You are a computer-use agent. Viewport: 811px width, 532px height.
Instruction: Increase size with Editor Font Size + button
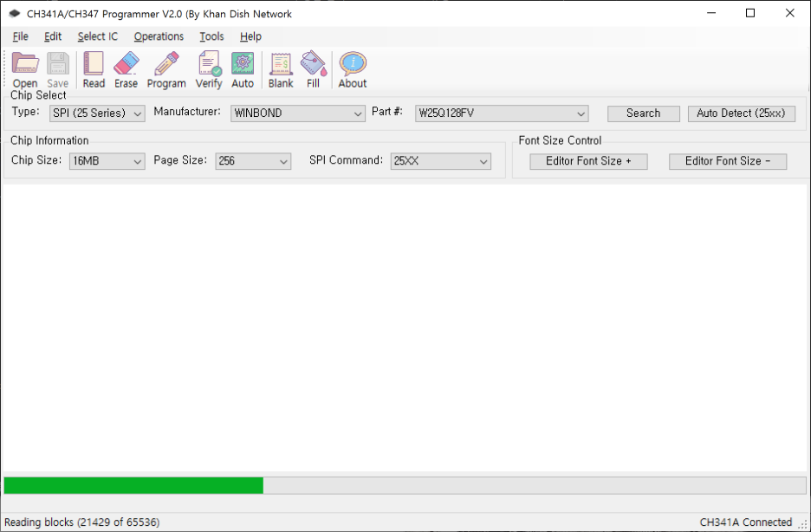(588, 161)
